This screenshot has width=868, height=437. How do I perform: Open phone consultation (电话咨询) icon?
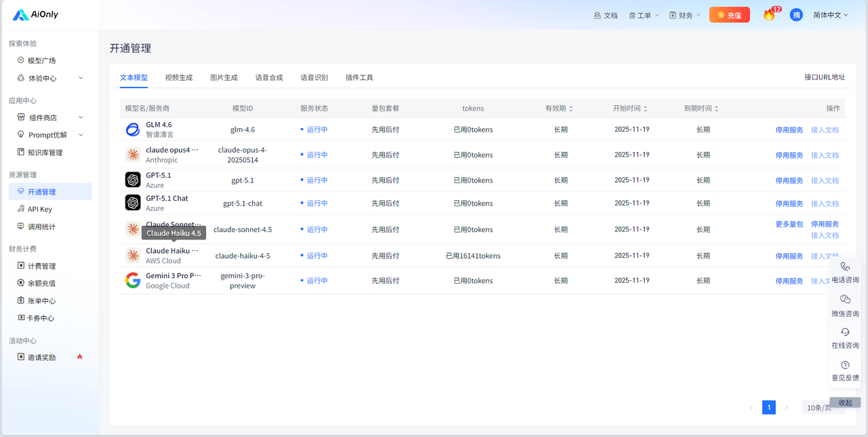(845, 267)
